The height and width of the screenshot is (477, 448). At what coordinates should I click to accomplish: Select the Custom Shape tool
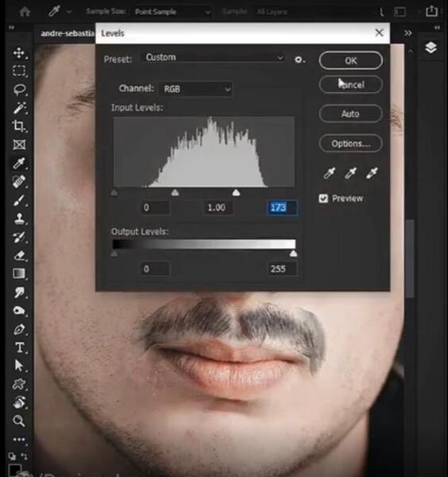coord(19,384)
